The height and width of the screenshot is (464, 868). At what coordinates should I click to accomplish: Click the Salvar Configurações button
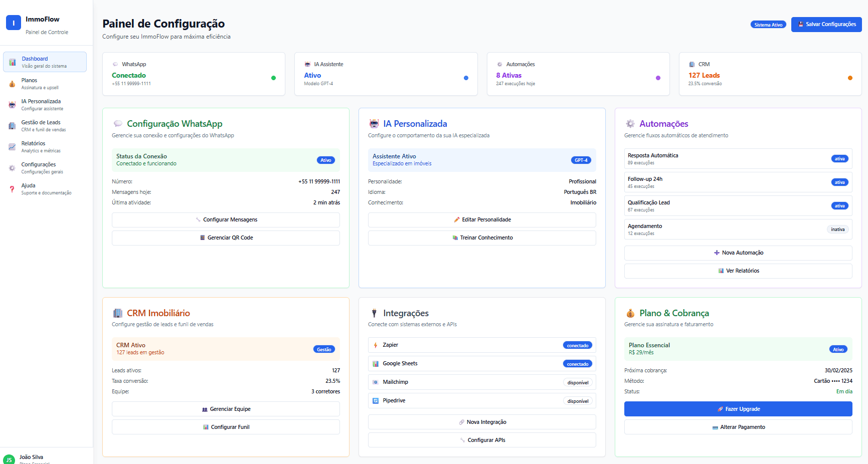tap(826, 24)
